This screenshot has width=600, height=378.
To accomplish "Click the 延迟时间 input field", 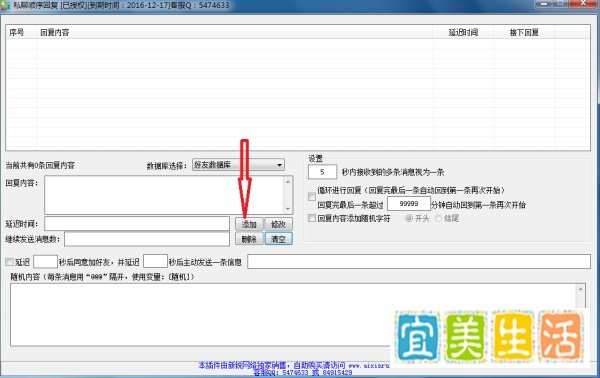I will click(137, 224).
